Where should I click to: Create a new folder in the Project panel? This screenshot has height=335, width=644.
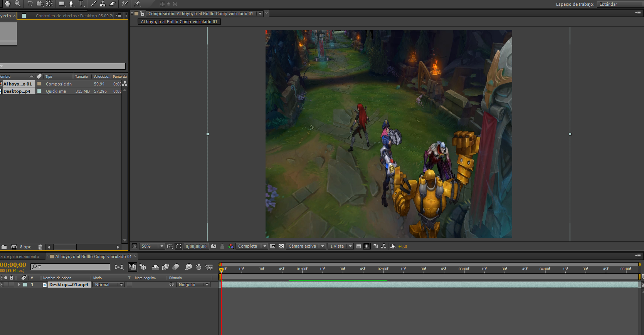pyautogui.click(x=4, y=247)
